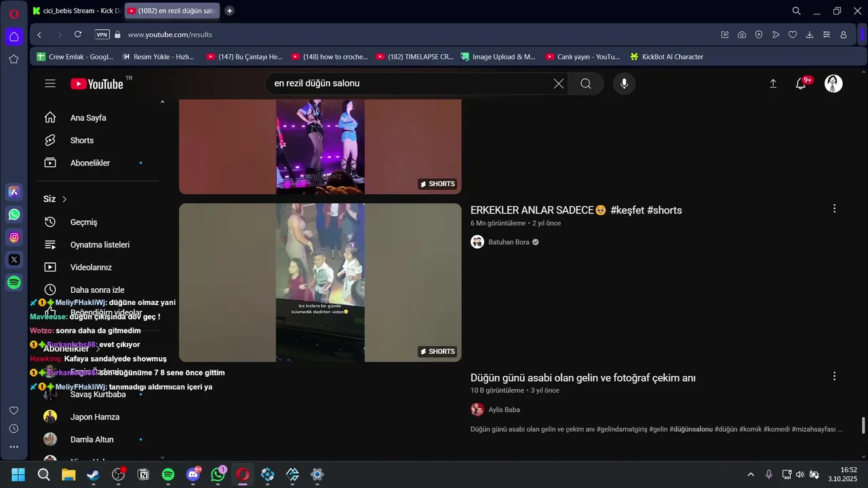
Task: Open the YouTube account avatar menu
Action: click(833, 83)
